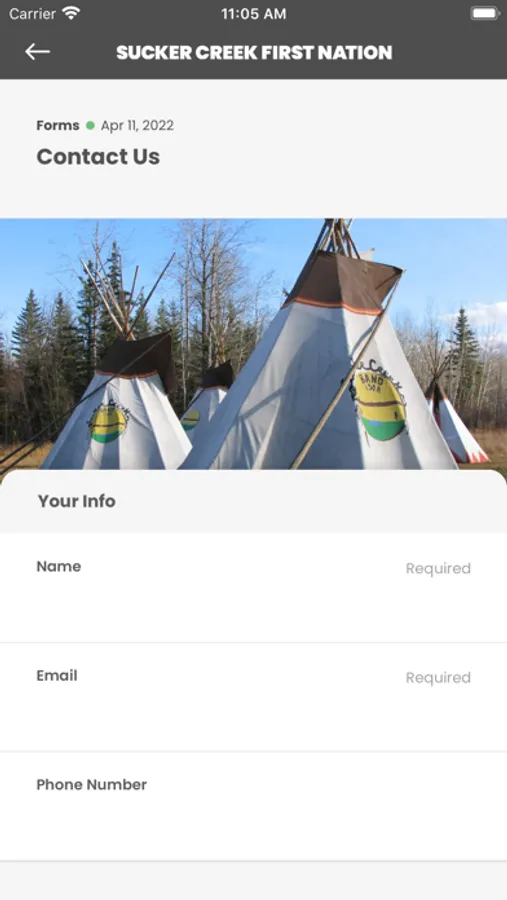Tap the small red-trimmed tipi at right
Screen dimensions: 507x900
click(455, 424)
